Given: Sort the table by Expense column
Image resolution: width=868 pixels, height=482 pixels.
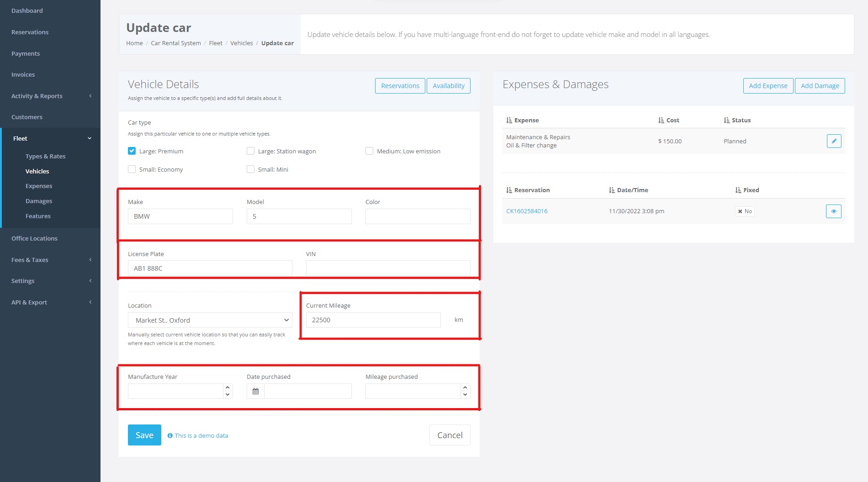Looking at the screenshot, I should point(522,120).
